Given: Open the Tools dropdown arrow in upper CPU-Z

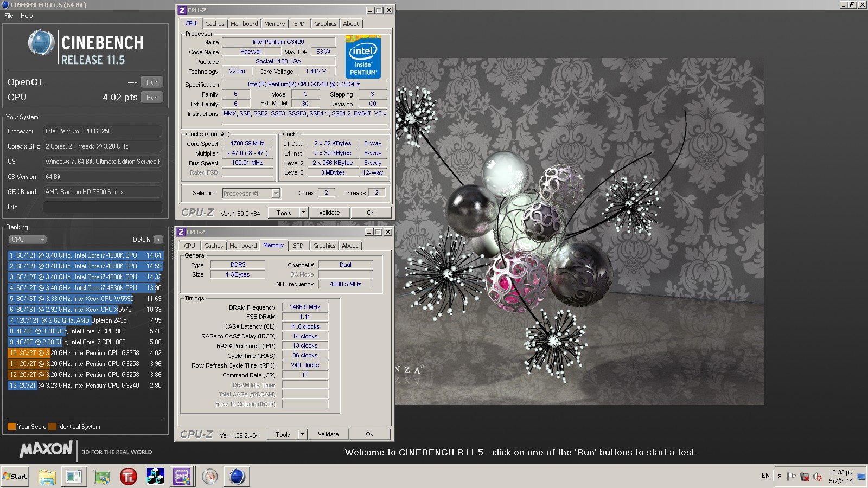Looking at the screenshot, I should coord(304,213).
